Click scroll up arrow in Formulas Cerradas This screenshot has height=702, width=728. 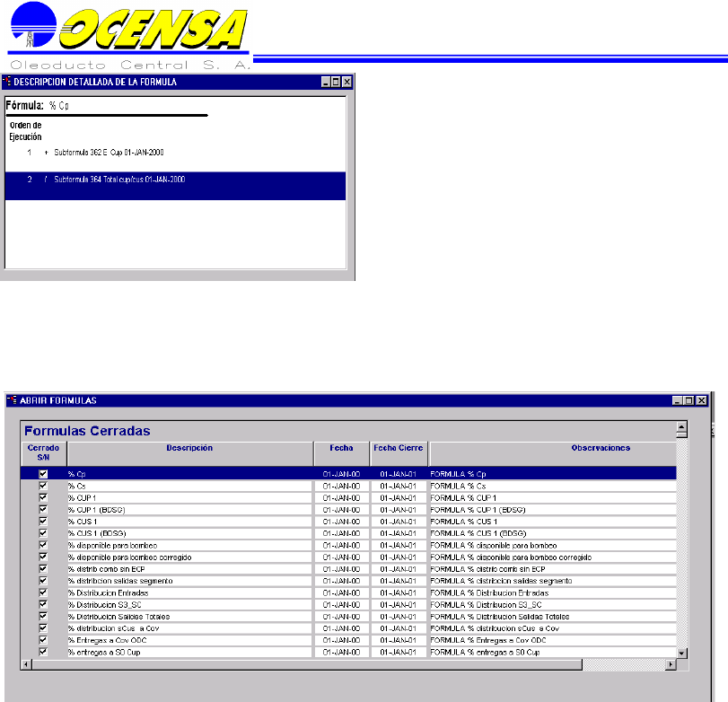[681, 426]
